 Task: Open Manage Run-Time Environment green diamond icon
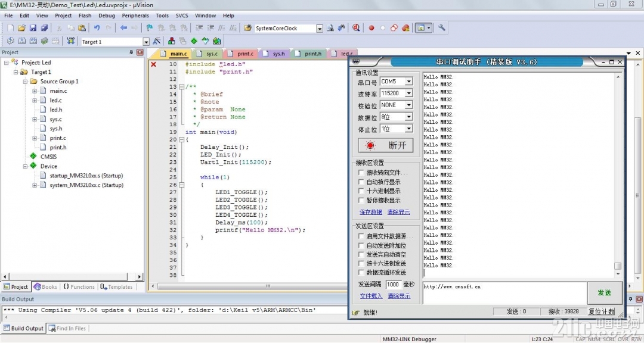click(x=194, y=41)
